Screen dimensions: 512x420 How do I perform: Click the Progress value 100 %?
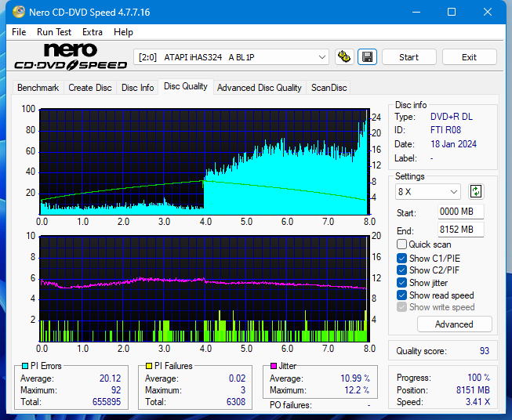(x=479, y=378)
